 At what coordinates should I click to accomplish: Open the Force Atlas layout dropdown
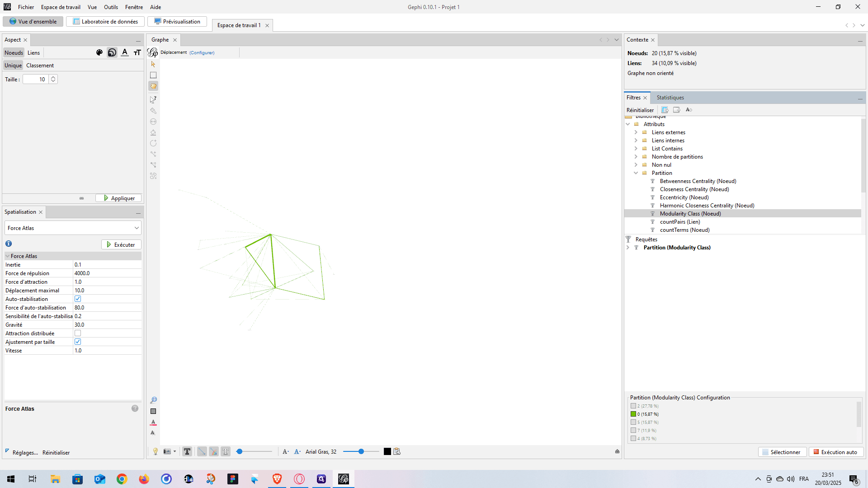73,228
